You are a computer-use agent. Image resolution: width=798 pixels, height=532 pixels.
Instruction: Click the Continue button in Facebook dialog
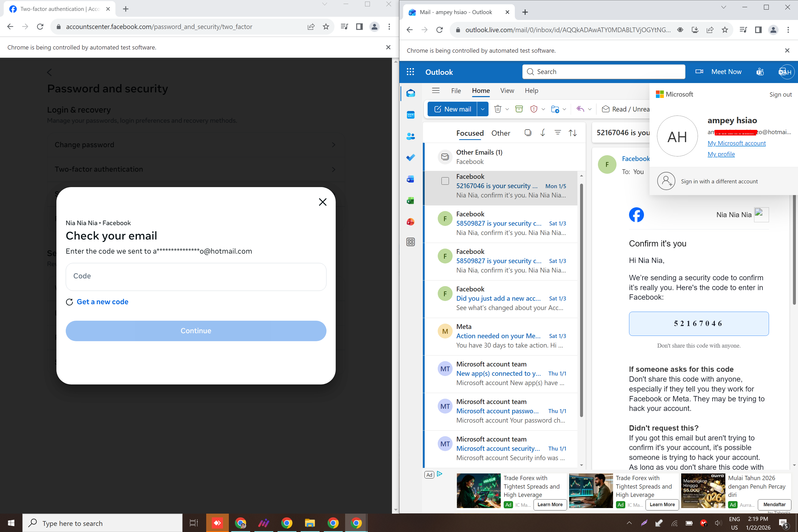click(x=196, y=331)
